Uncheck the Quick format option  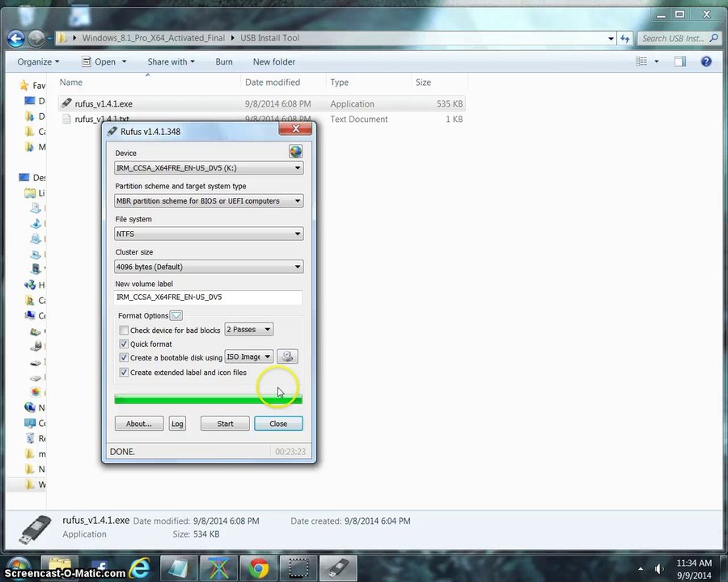click(124, 344)
